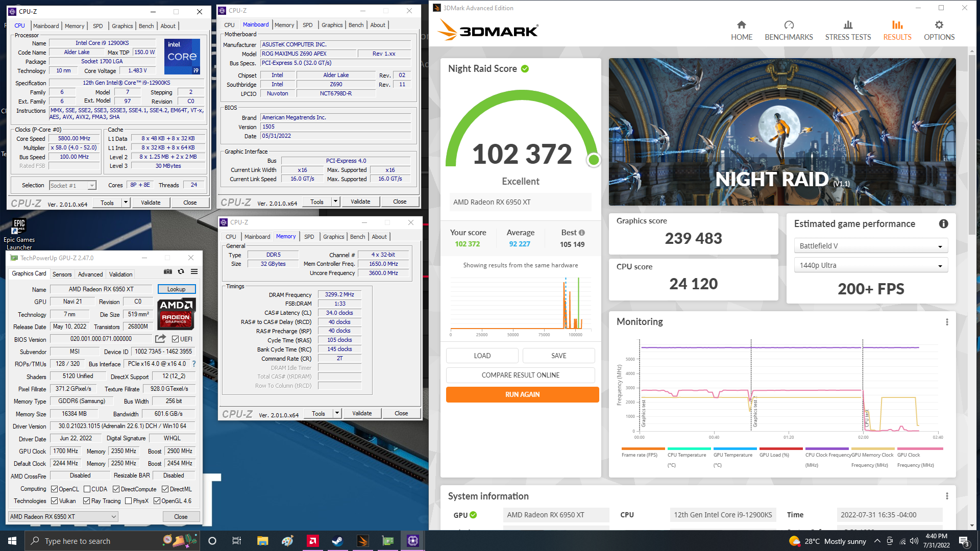Toggle OpenCL checkbox in GPU-Z
Viewport: 980px width, 551px height.
click(x=54, y=489)
